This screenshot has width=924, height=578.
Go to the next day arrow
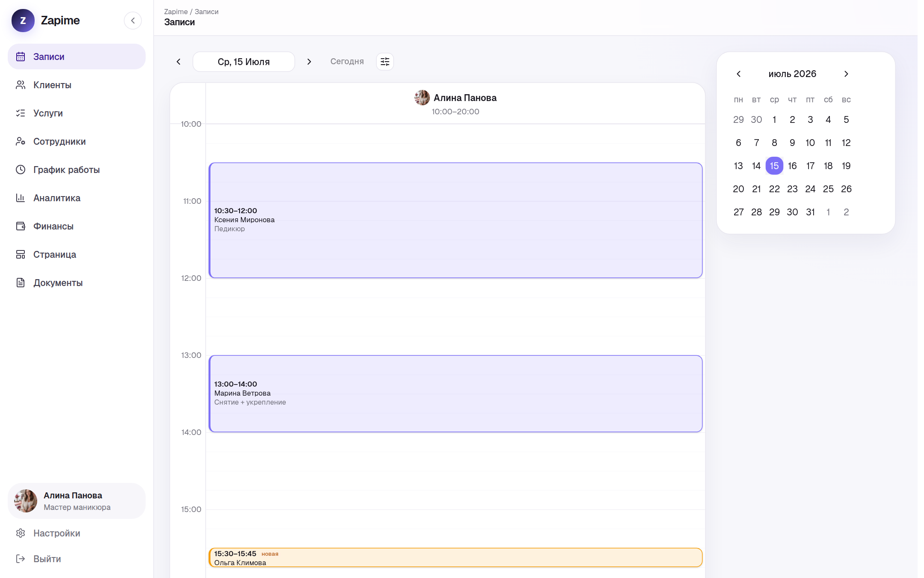click(x=309, y=62)
